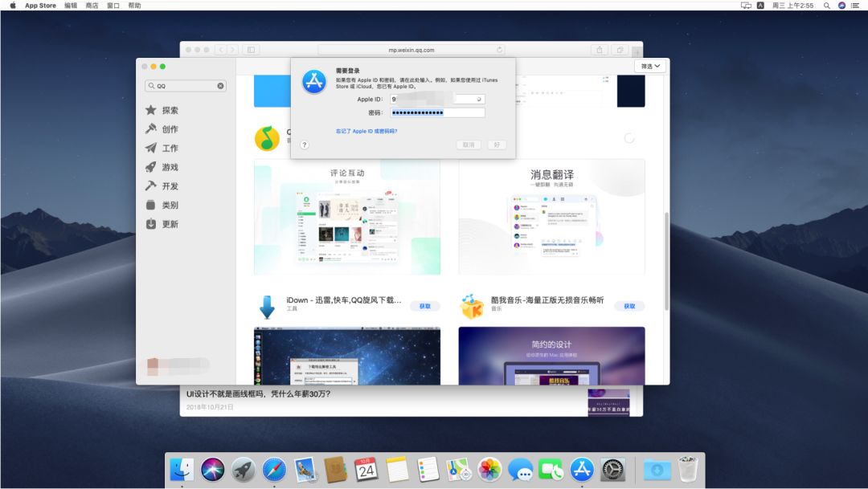Click 获取 (Get) for iDown
868x489 pixels.
point(424,306)
